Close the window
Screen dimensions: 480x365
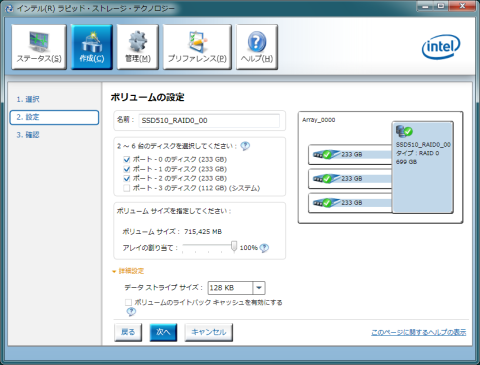click(462, 6)
